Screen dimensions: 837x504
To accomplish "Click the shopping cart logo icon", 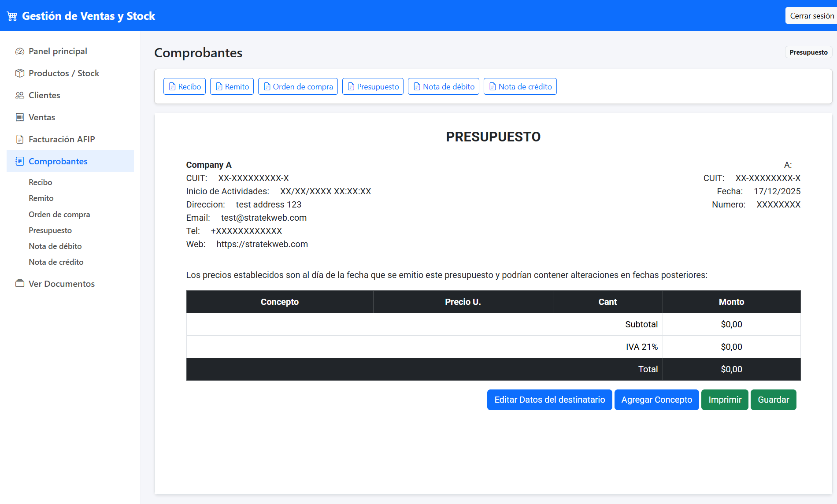I will tap(12, 16).
